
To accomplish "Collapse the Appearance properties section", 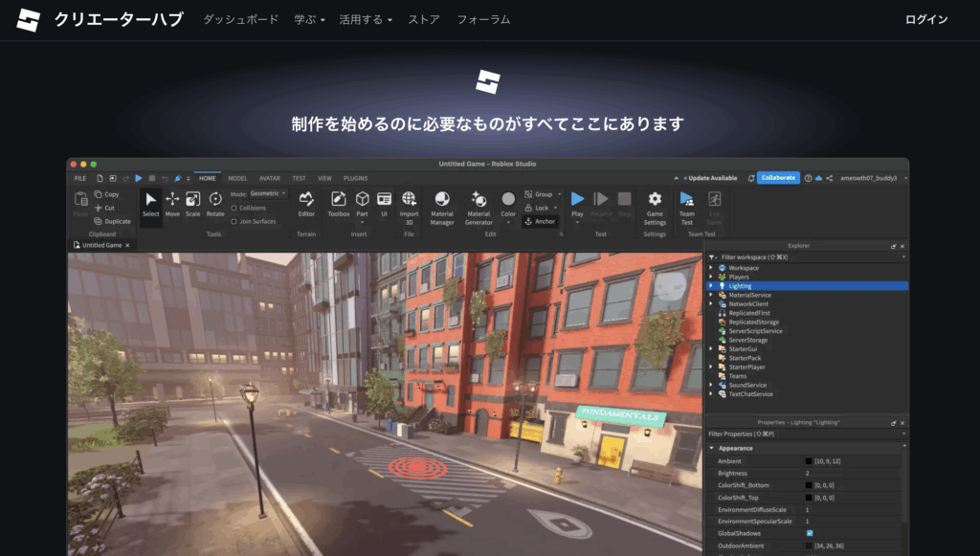I will pyautogui.click(x=711, y=448).
